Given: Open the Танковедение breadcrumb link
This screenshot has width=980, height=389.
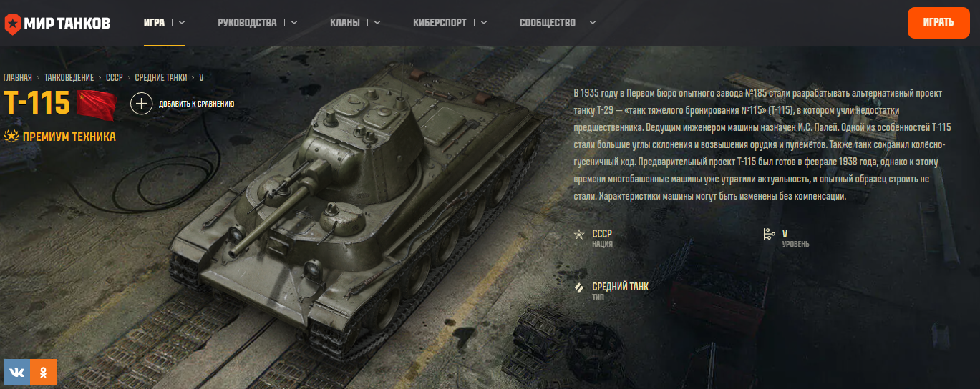Looking at the screenshot, I should tap(69, 77).
